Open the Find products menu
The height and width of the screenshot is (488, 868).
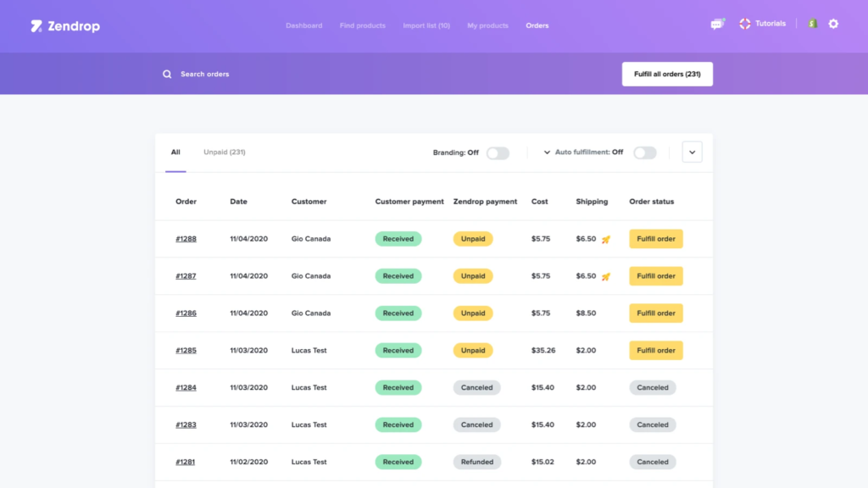(x=362, y=25)
